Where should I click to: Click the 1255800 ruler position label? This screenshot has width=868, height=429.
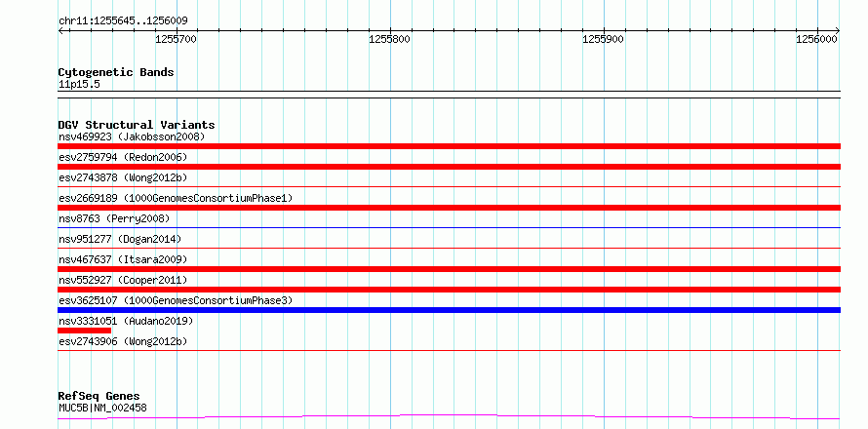coord(390,39)
